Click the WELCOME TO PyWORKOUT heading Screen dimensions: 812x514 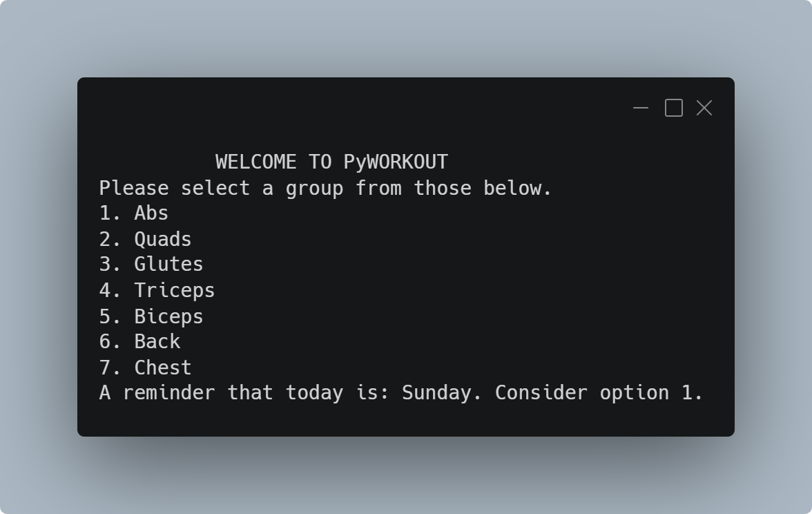[x=331, y=162]
